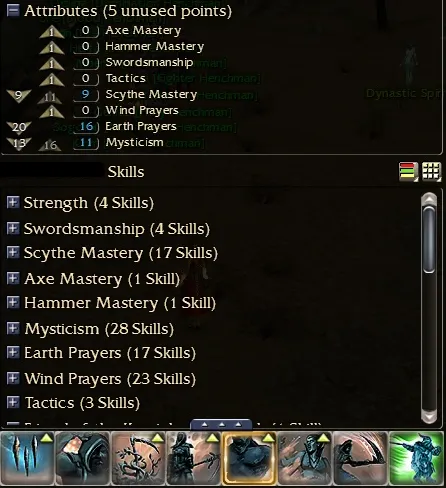Decrease Scythe Mastery attribute points
The image size is (446, 488).
point(19,96)
